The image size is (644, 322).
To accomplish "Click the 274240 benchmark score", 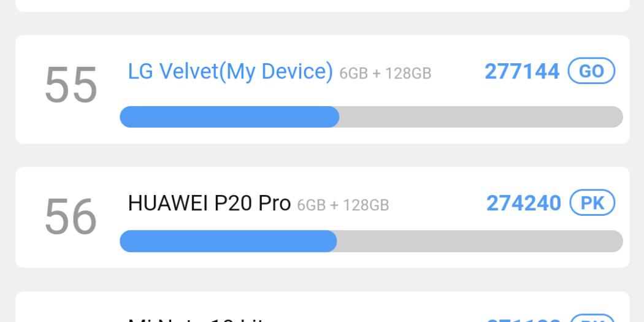I will pos(523,203).
